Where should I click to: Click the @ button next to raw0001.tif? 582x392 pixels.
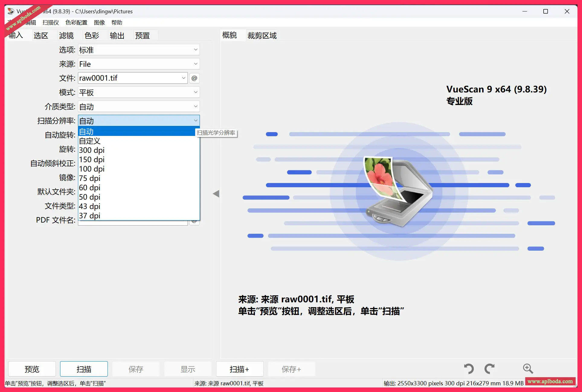(x=194, y=78)
